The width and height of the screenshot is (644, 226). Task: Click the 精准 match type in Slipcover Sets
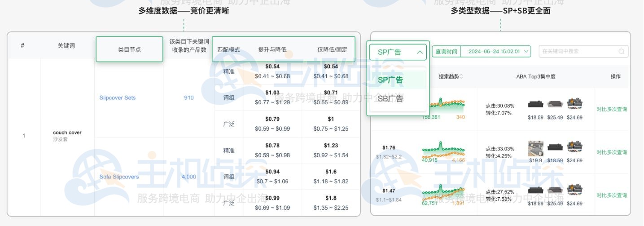point(229,71)
